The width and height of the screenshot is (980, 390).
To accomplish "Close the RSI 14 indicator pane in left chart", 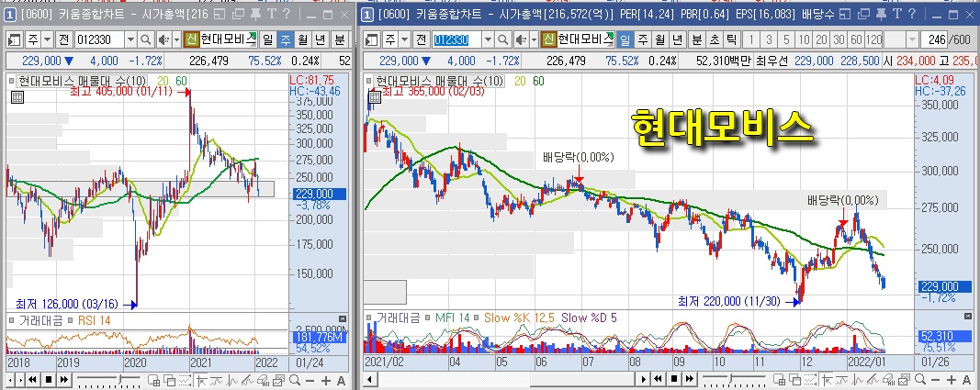I will tap(342, 318).
